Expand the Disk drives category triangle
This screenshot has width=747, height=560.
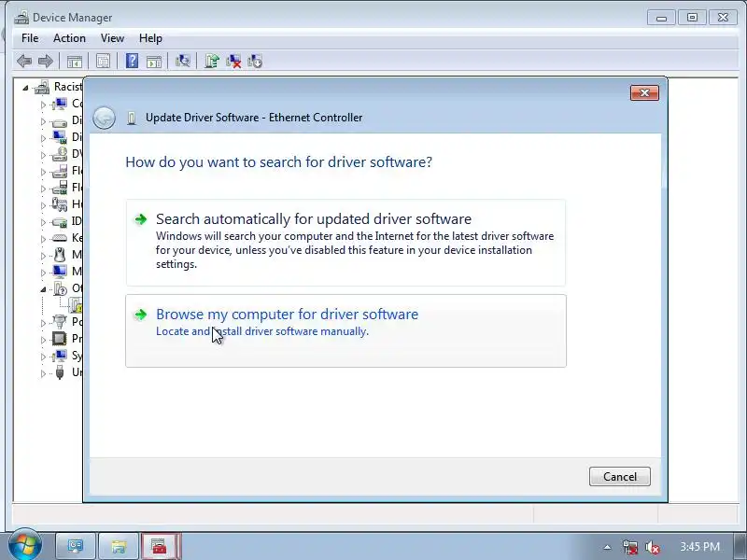(x=43, y=121)
